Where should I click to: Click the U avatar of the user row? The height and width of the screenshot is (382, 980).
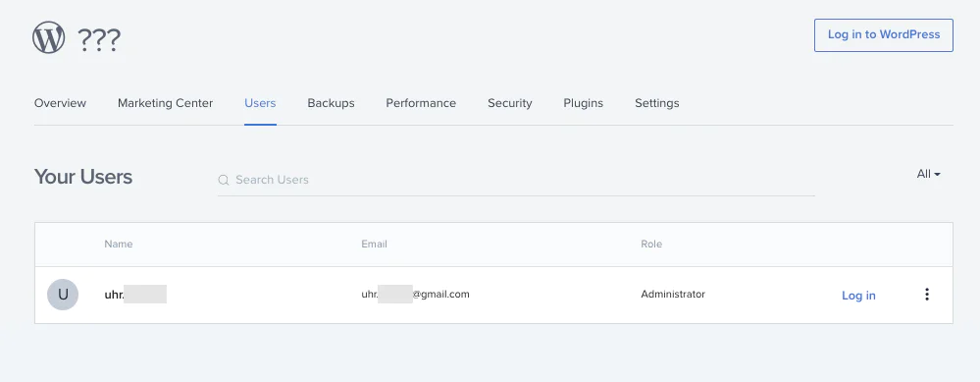pos(63,295)
